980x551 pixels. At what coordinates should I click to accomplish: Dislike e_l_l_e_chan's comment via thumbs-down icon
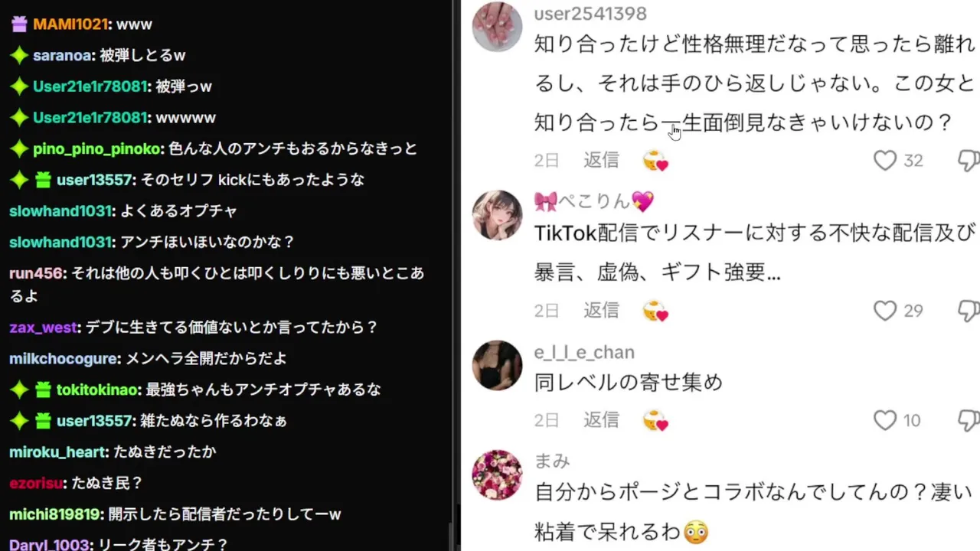[969, 421]
